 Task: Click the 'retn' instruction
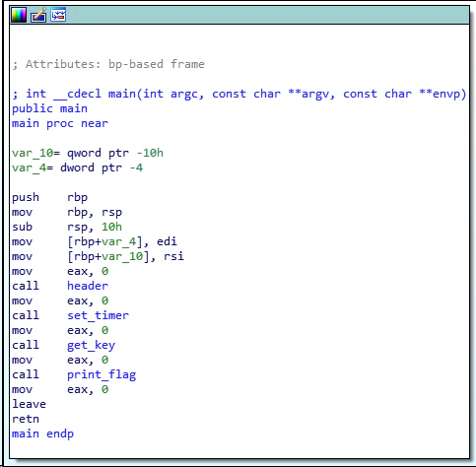[x=26, y=420]
